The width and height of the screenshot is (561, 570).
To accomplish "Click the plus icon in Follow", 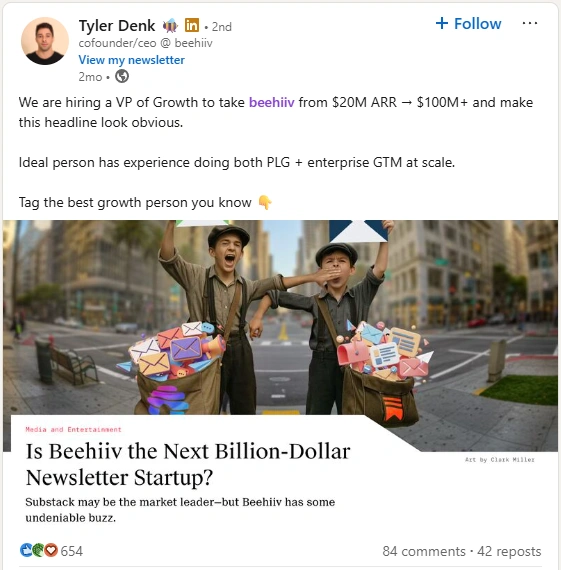I will tap(442, 23).
